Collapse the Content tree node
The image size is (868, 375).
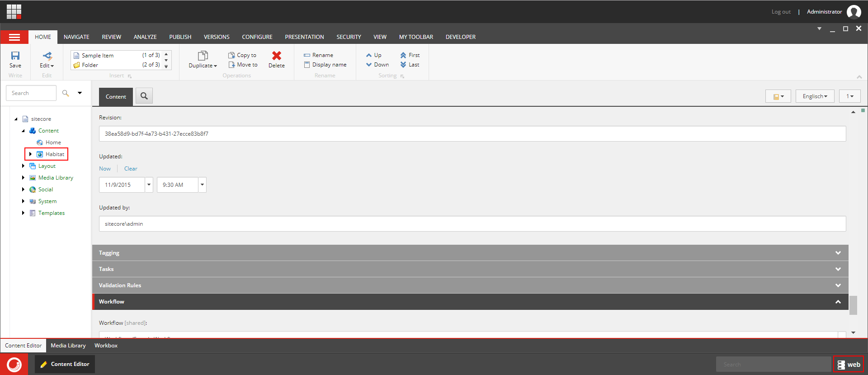pyautogui.click(x=23, y=131)
